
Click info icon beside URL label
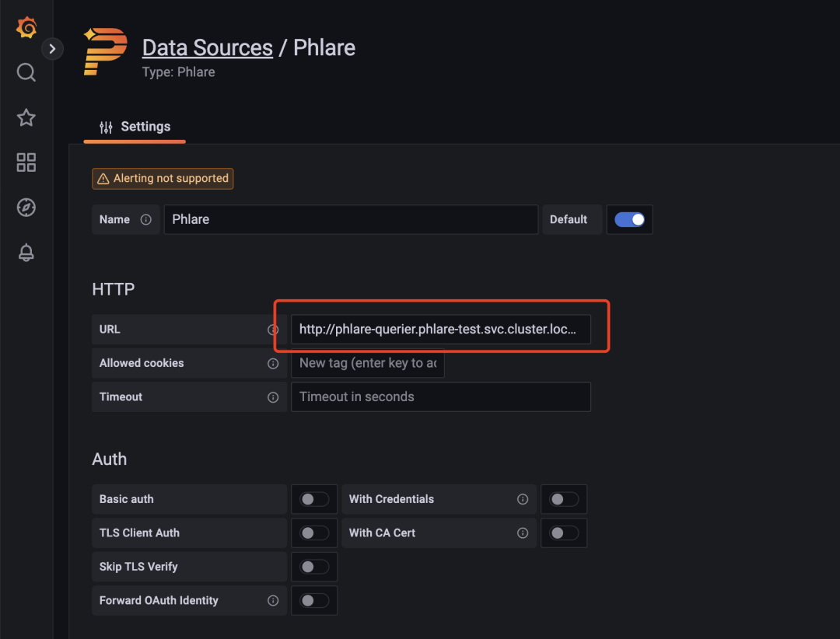pos(273,330)
